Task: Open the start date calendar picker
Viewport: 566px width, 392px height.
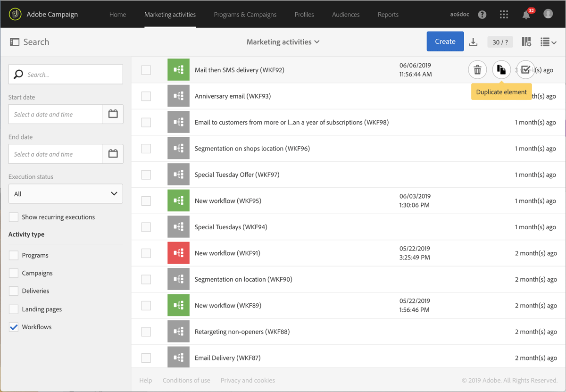Action: 113,114
